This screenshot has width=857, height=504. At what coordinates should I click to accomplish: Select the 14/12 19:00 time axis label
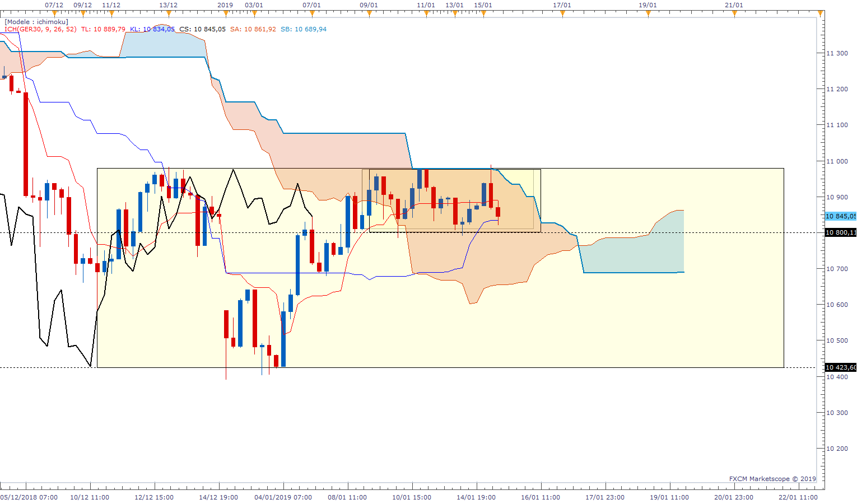click(x=218, y=497)
